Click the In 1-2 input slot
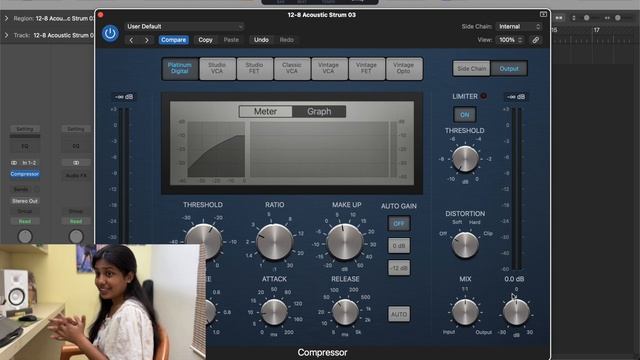The image size is (640, 360). click(29, 163)
